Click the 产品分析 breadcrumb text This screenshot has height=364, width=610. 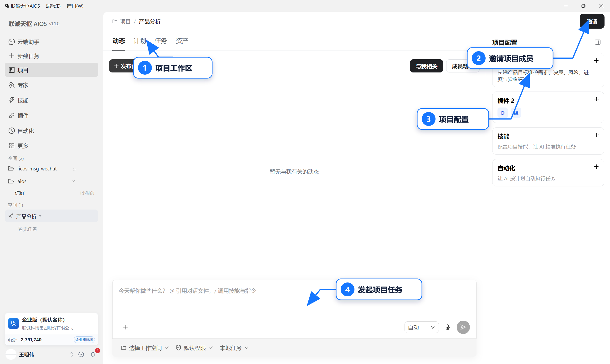[x=150, y=22]
